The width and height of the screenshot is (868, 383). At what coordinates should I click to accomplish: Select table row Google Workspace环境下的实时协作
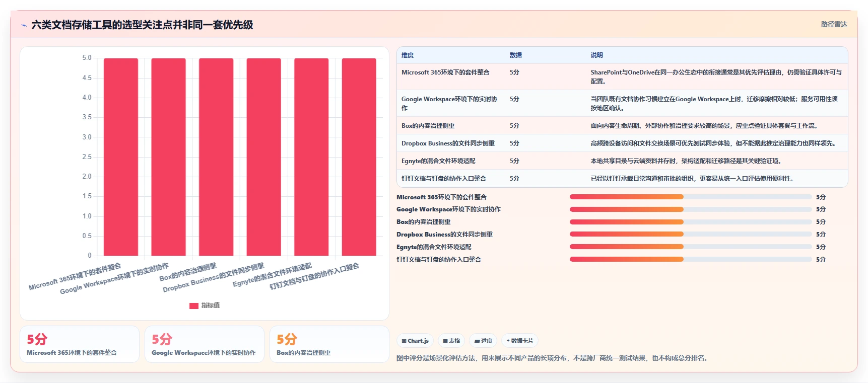pyautogui.click(x=622, y=103)
